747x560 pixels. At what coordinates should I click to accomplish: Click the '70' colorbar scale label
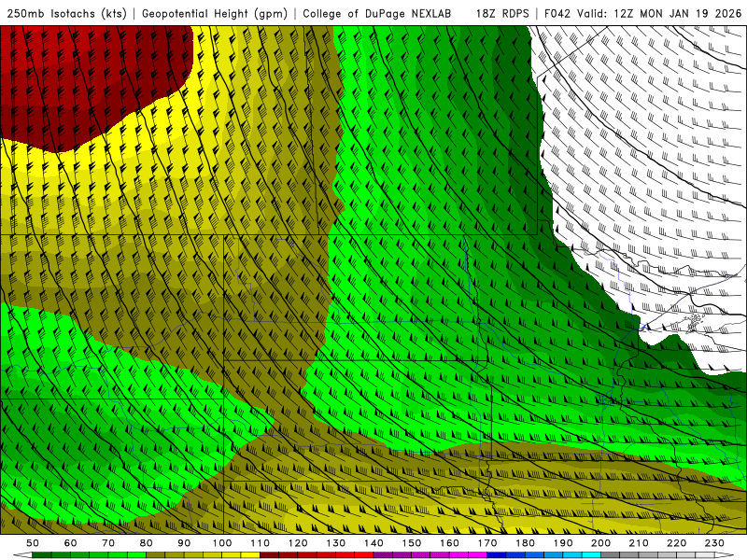(x=108, y=543)
